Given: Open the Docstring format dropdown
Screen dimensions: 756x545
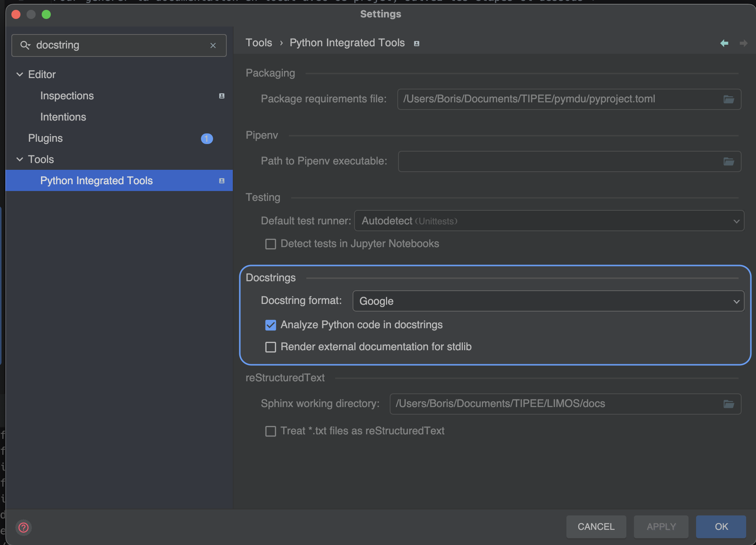Looking at the screenshot, I should 548,301.
